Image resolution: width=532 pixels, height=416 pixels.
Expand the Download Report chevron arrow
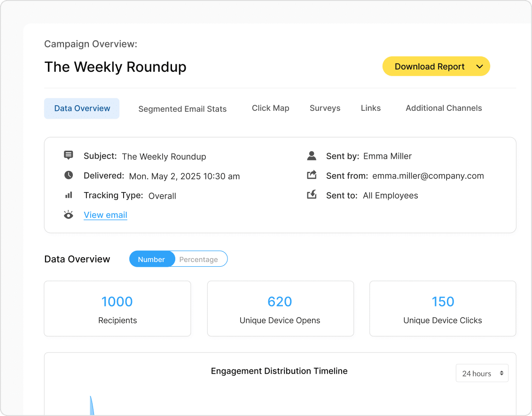point(479,67)
